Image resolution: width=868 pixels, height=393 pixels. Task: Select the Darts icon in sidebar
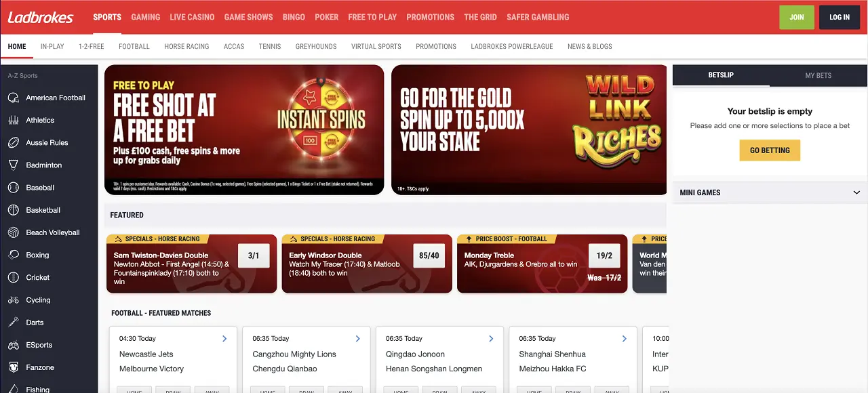point(13,323)
